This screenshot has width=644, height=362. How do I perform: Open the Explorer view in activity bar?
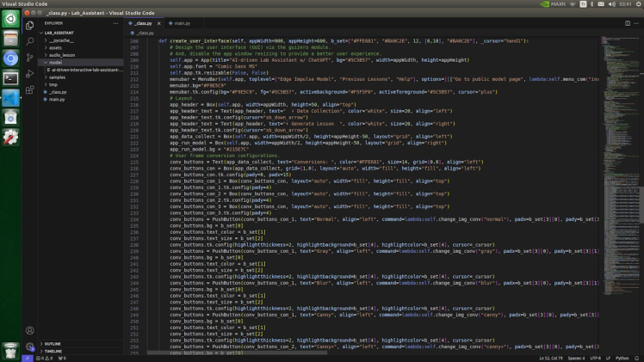pyautogui.click(x=30, y=26)
